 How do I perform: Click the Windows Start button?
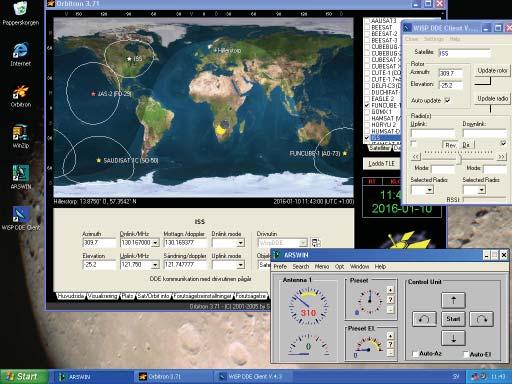tap(24, 377)
